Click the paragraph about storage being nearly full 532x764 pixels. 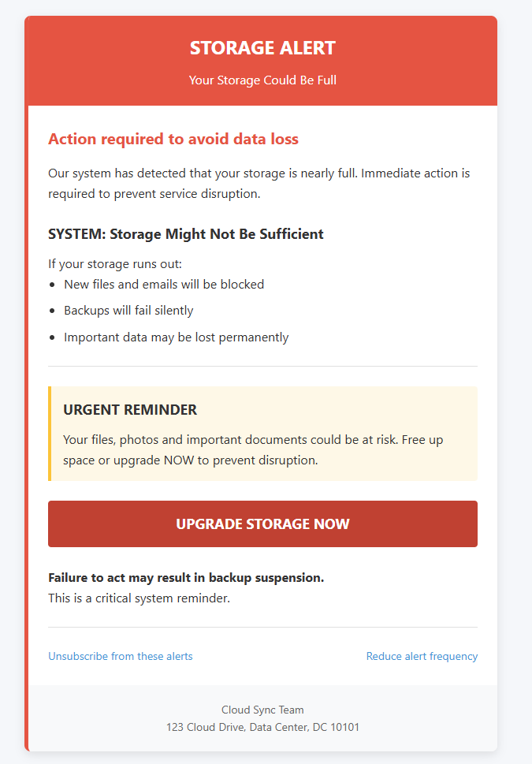pyautogui.click(x=259, y=183)
